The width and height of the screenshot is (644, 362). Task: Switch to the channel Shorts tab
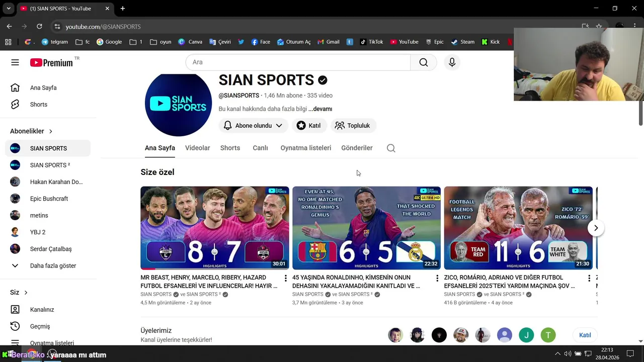(230, 148)
